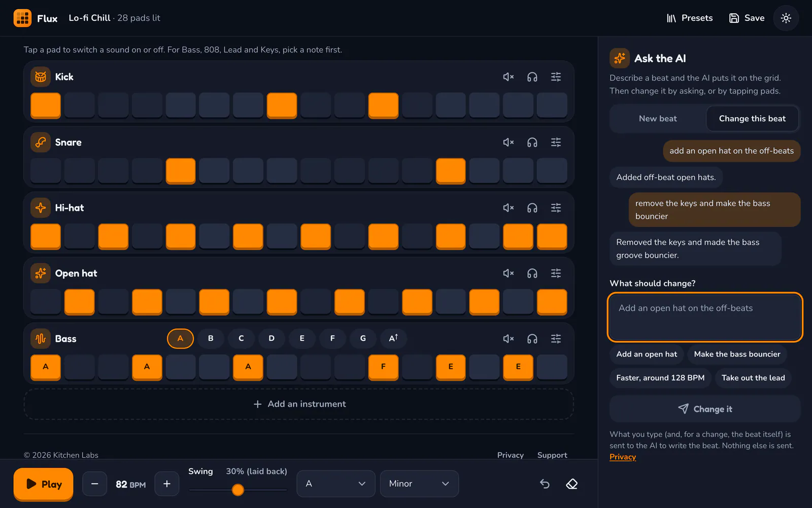Decrease BPM with the minus button

(95, 484)
